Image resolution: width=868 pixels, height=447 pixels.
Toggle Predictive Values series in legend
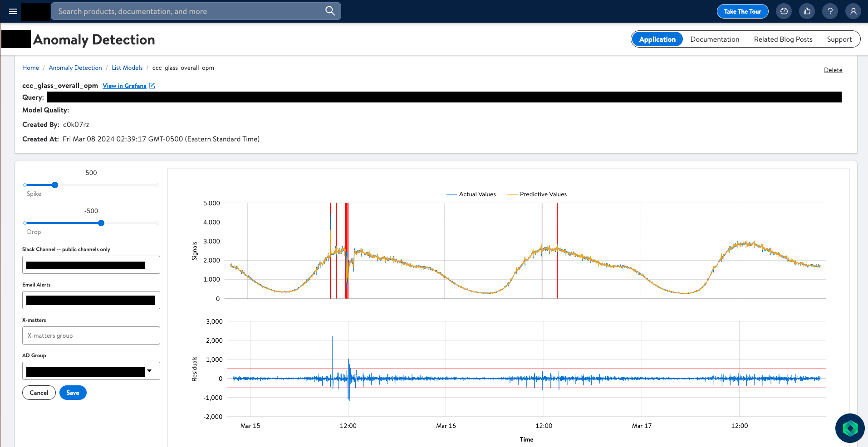point(537,194)
